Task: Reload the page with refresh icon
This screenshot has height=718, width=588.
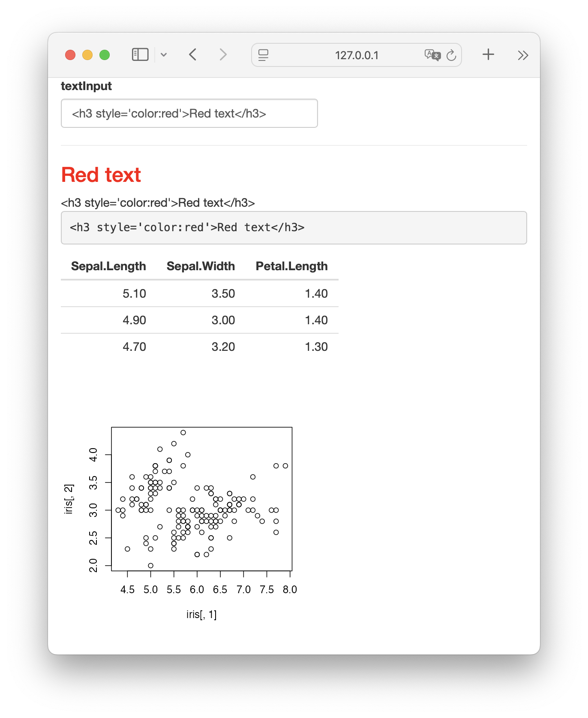Action: pyautogui.click(x=451, y=55)
